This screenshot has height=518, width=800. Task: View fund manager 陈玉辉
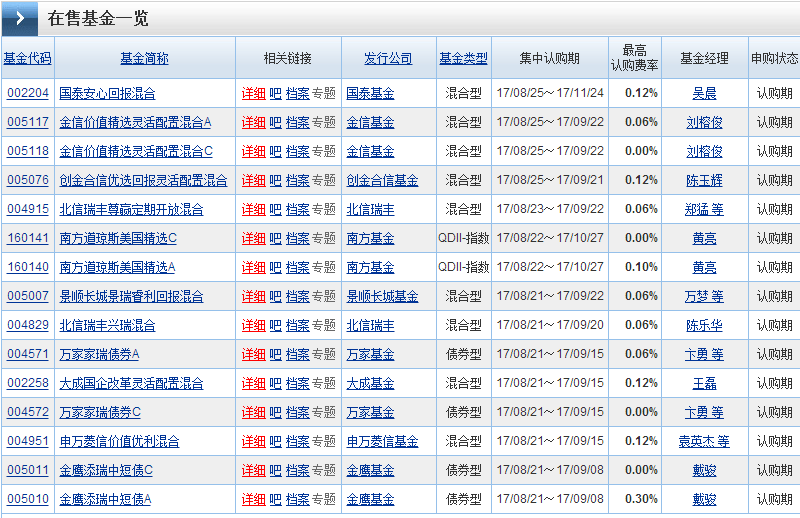click(x=705, y=180)
